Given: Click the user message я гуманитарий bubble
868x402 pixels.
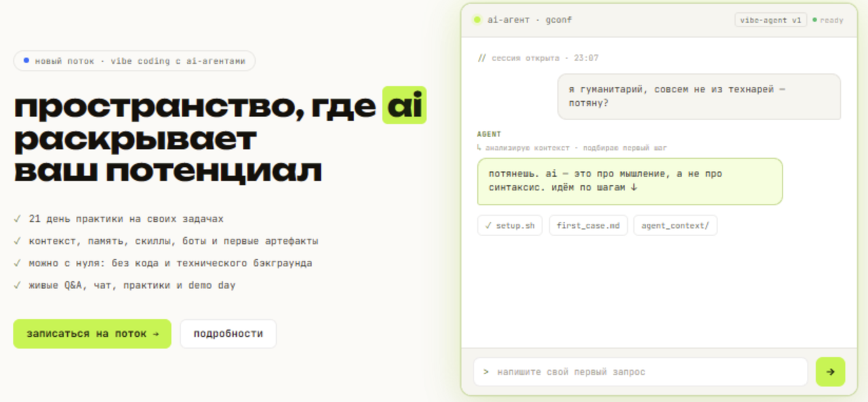Looking at the screenshot, I should pos(699,96).
